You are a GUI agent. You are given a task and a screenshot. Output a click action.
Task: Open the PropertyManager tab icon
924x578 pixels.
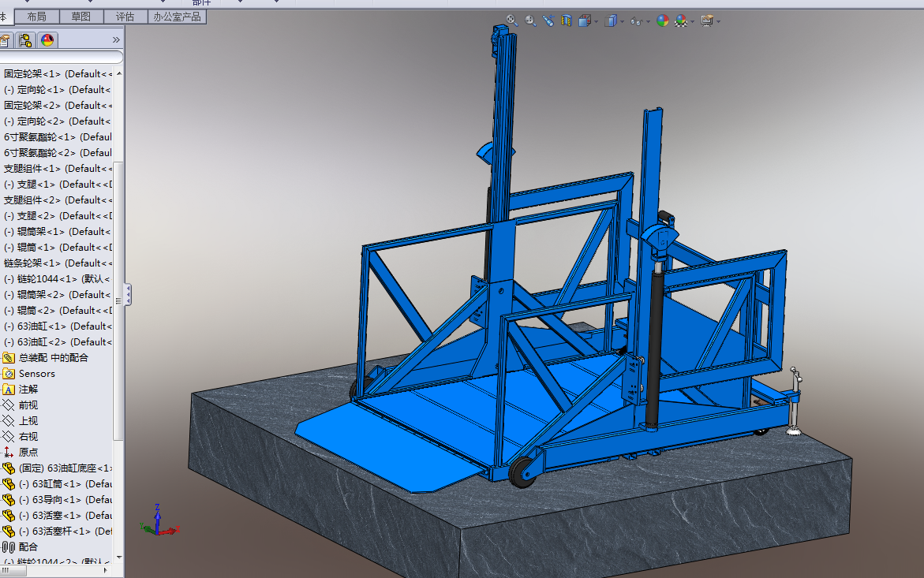5,40
